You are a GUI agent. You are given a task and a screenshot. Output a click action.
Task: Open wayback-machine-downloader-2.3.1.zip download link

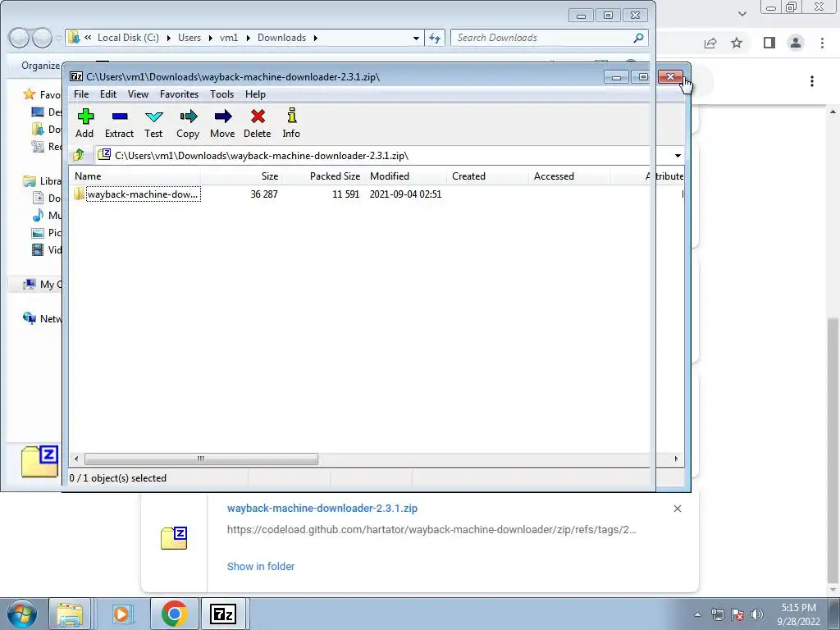tap(322, 509)
